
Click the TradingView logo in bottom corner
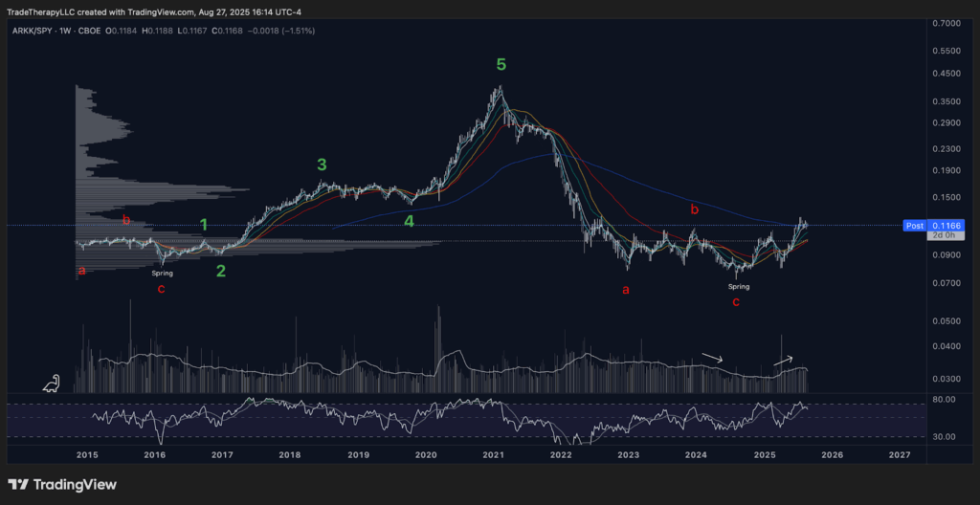pos(62,485)
